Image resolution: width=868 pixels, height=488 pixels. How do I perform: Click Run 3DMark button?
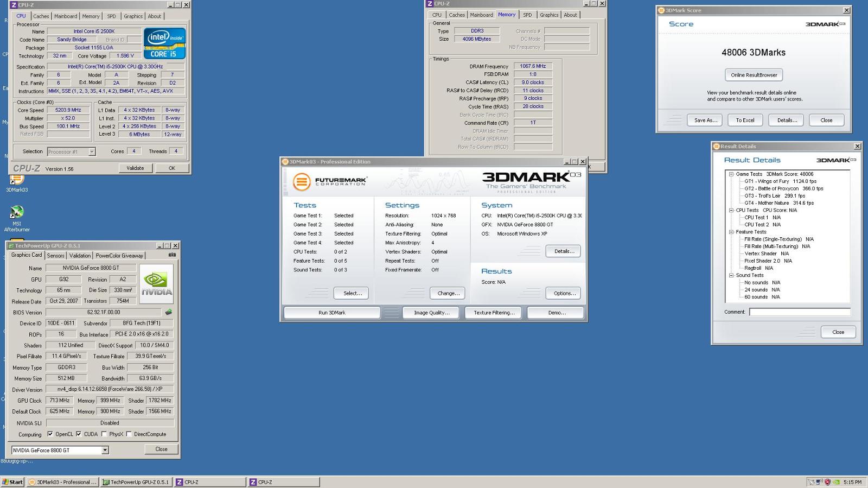tap(331, 313)
